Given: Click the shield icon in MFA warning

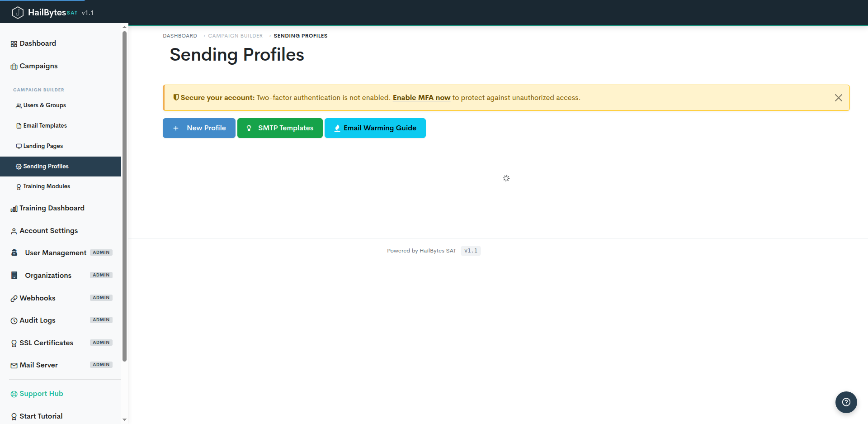Looking at the screenshot, I should click(x=176, y=97).
